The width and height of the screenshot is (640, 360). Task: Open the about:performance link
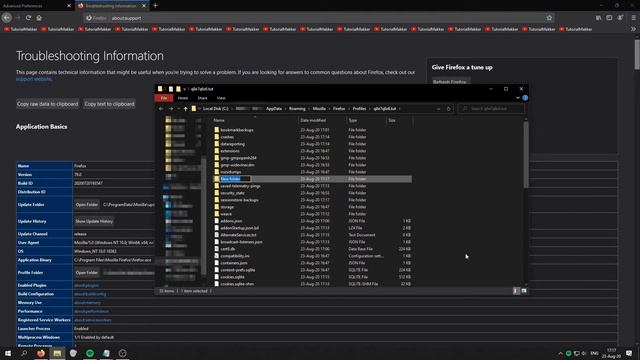tap(91, 311)
